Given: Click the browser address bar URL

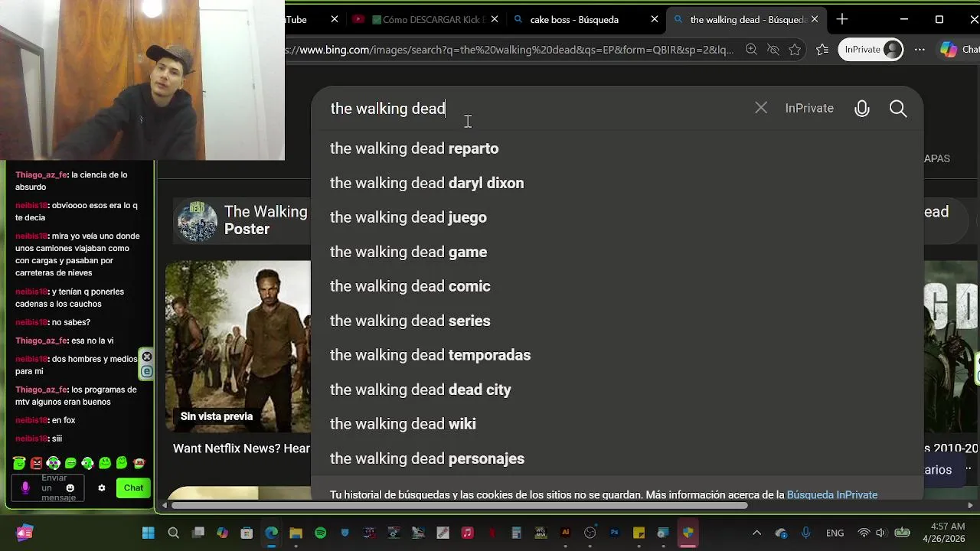Looking at the screenshot, I should [509, 50].
